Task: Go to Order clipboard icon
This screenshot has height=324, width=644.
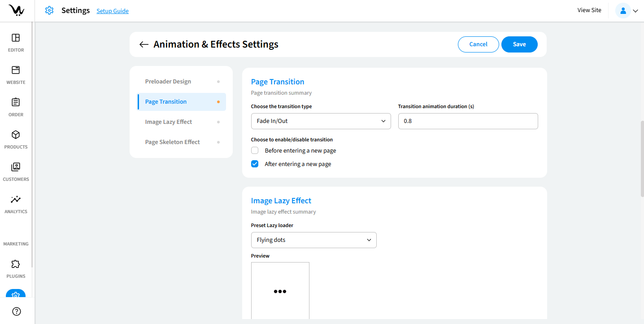Action: 16,102
